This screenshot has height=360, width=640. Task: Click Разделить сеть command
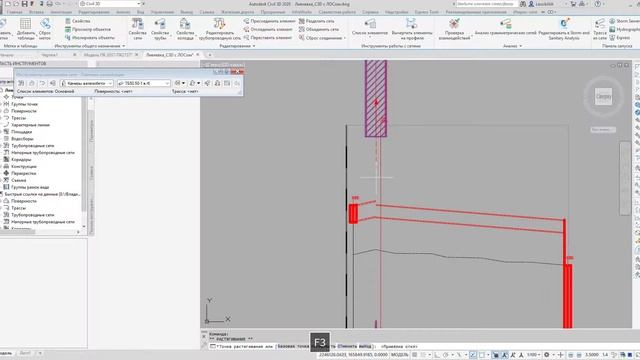point(317,21)
